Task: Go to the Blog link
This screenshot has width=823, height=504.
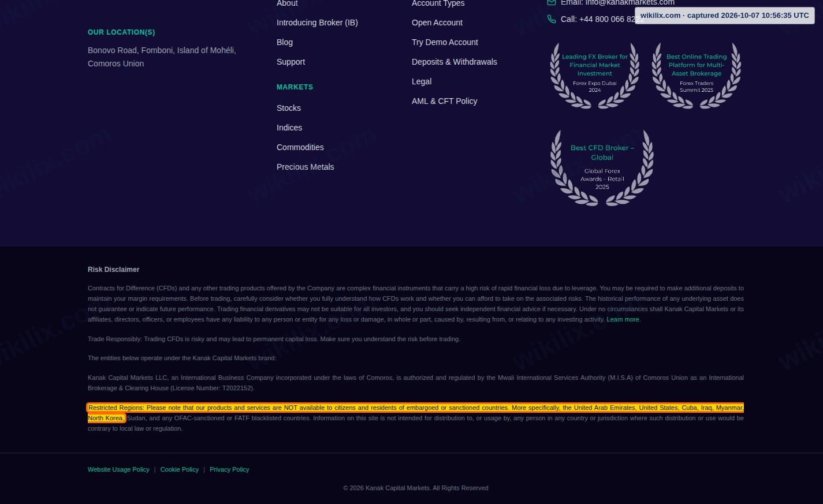Action: 285,42
